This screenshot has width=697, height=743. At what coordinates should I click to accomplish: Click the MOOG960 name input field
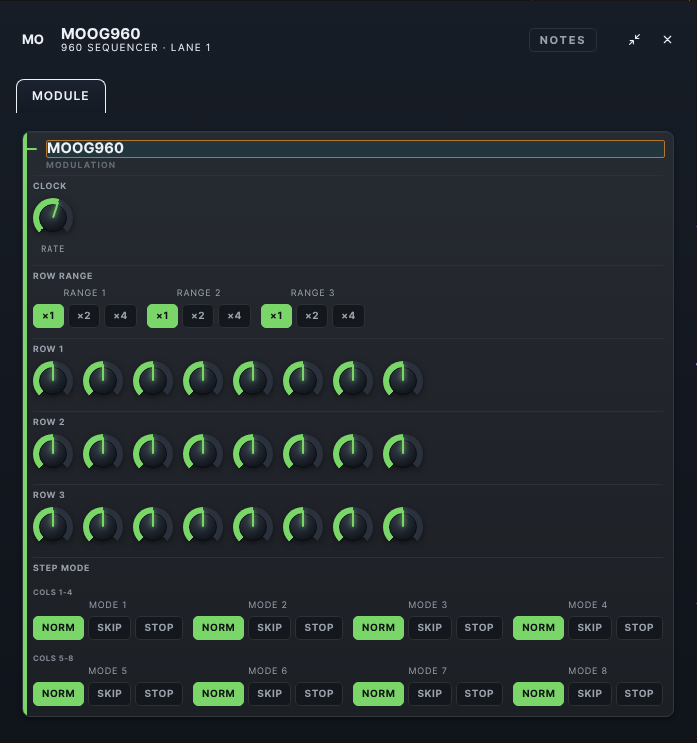[x=355, y=149]
